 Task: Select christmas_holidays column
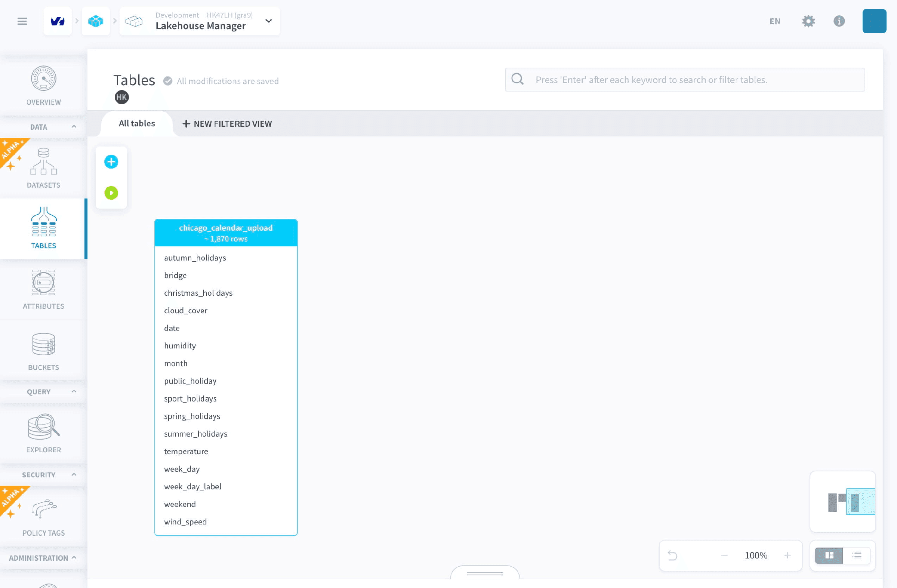[x=226, y=293]
